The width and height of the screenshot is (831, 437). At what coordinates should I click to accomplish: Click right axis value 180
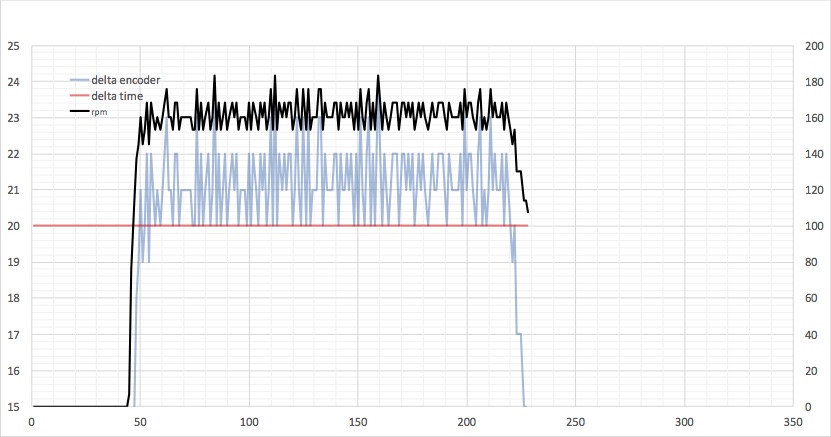coord(814,82)
